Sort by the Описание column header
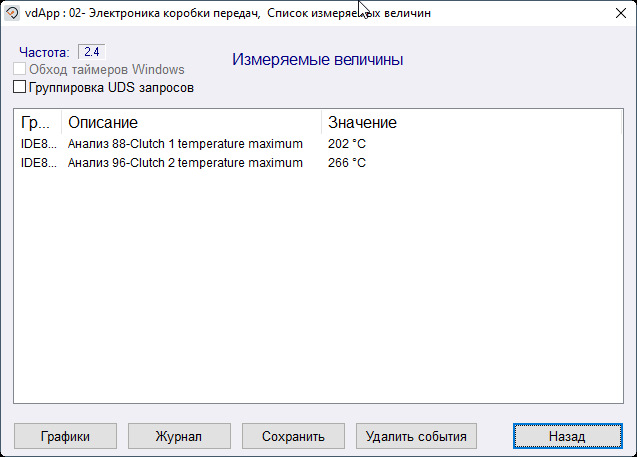637x457 pixels. coord(190,123)
